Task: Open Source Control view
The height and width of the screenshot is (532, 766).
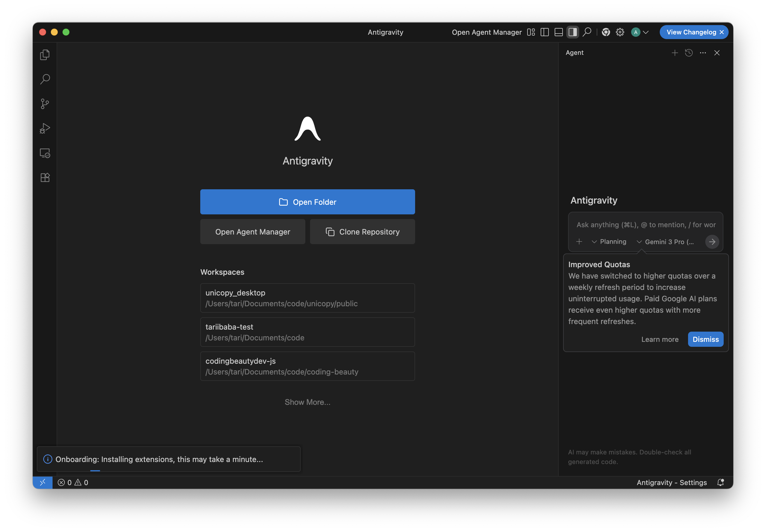Action: coord(45,104)
